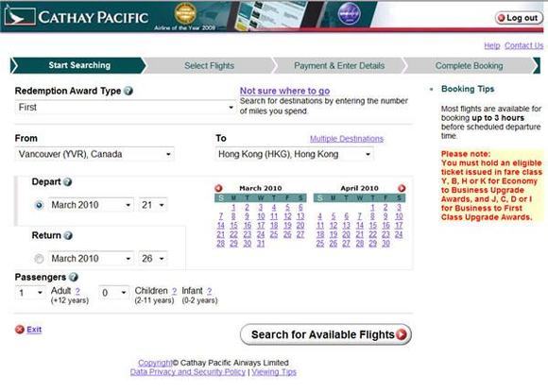Open the Passengers help icon
The height and width of the screenshot is (392, 548).
click(x=74, y=277)
